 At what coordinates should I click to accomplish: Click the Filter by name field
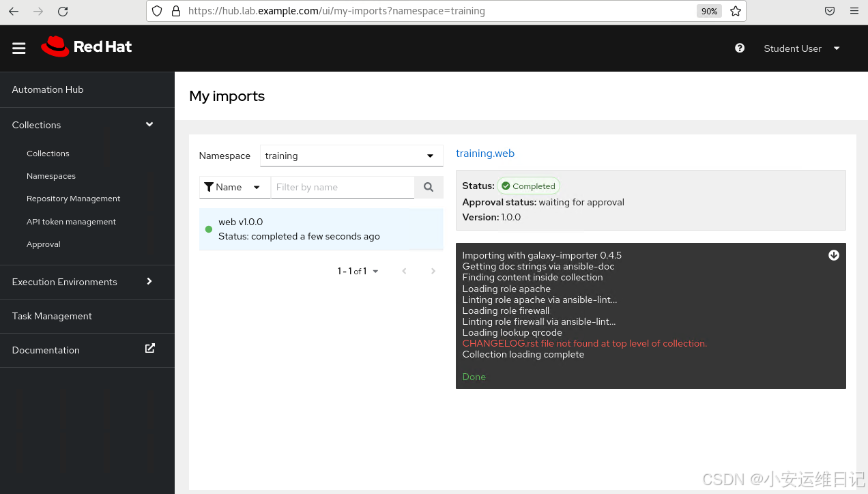343,187
